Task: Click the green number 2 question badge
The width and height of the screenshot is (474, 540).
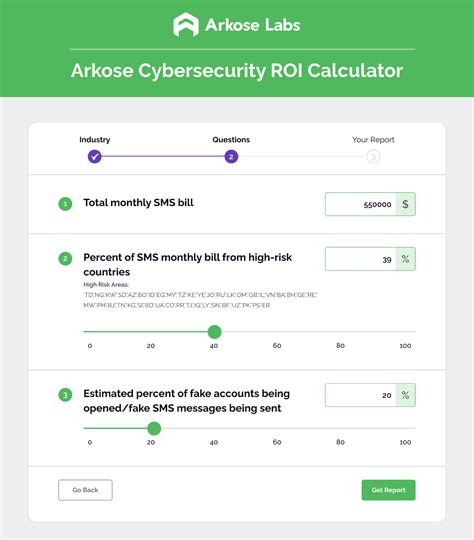Action: click(x=65, y=259)
